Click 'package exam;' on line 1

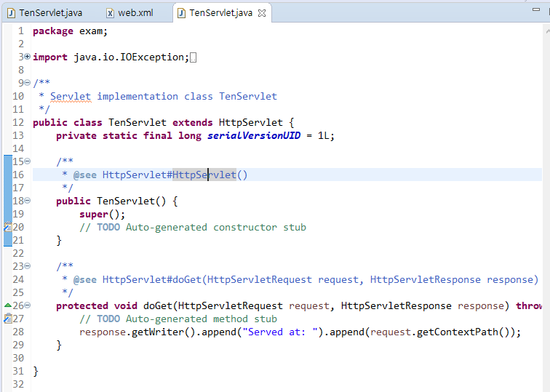70,31
